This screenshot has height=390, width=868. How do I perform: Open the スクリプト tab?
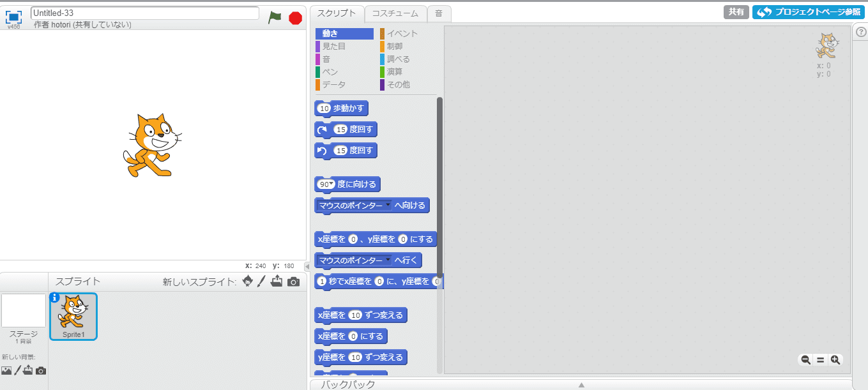coord(337,13)
